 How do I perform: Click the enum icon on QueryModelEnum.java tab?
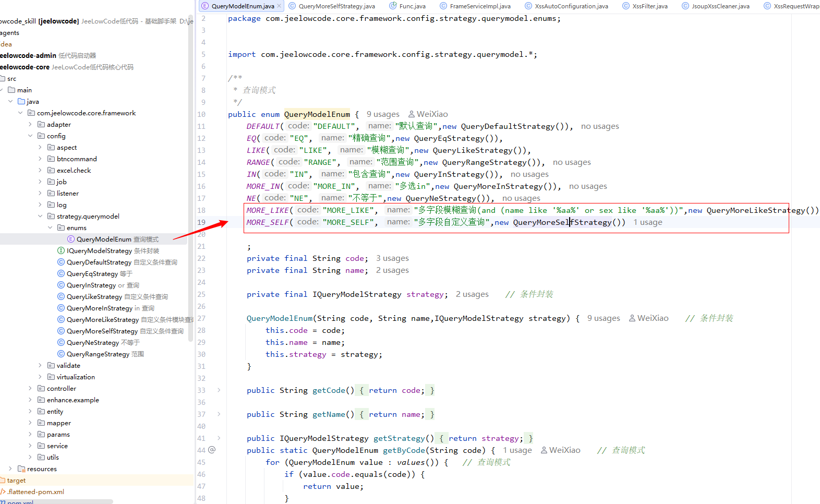pyautogui.click(x=205, y=6)
